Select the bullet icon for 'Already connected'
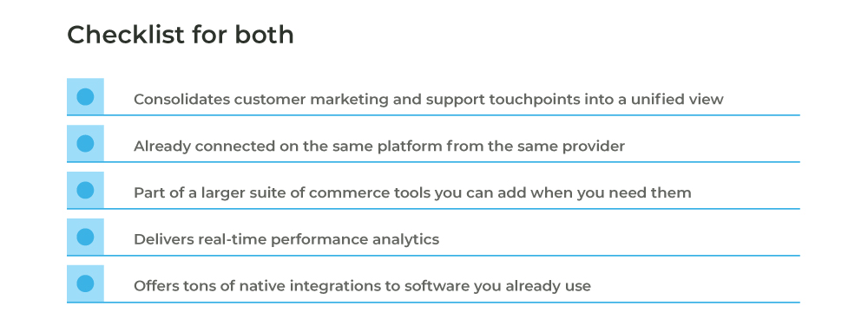The width and height of the screenshot is (868, 332). pos(85,144)
